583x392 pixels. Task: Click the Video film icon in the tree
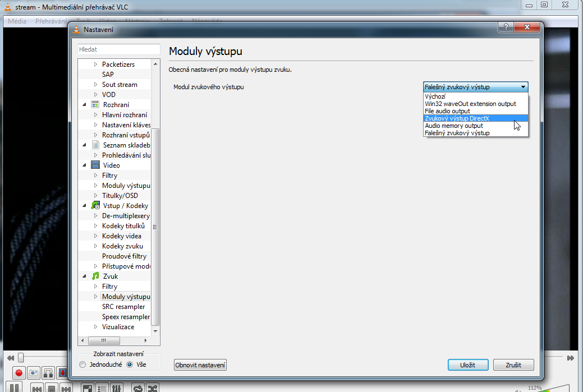coord(95,165)
